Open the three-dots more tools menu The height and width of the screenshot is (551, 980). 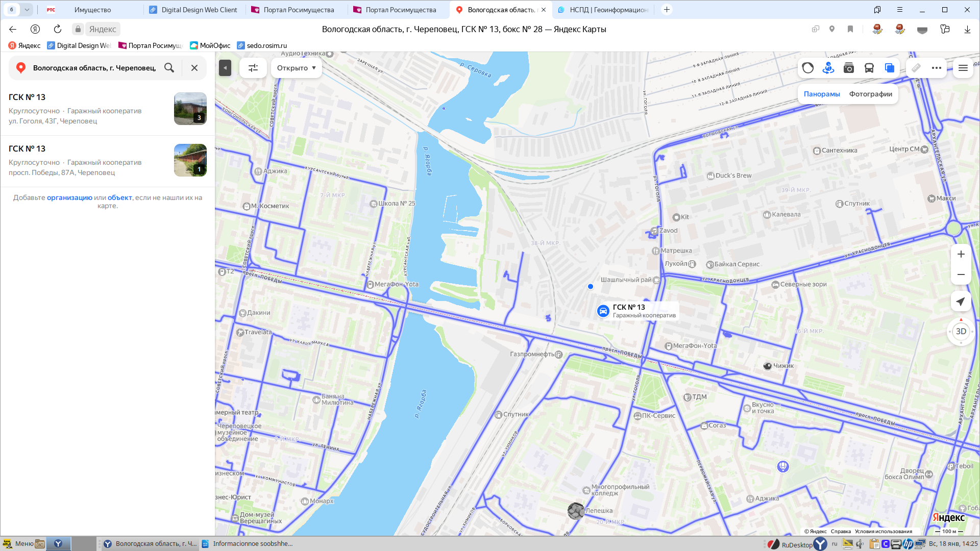tap(936, 68)
